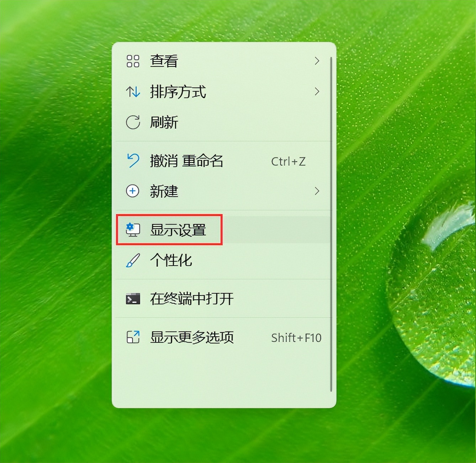
Task: Click the circular refresh arrow icon
Action: [x=133, y=122]
